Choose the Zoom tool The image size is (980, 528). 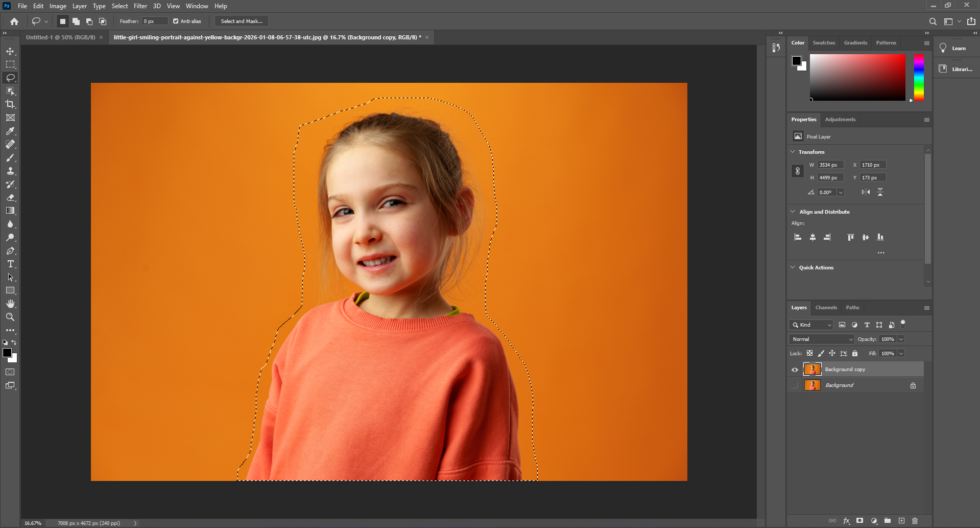tap(10, 317)
